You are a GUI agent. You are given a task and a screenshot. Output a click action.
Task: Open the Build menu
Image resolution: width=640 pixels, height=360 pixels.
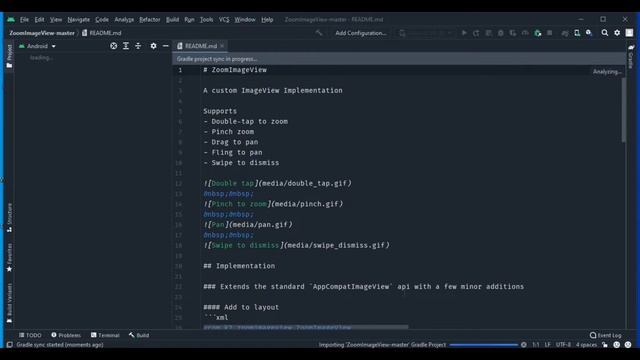coord(172,20)
